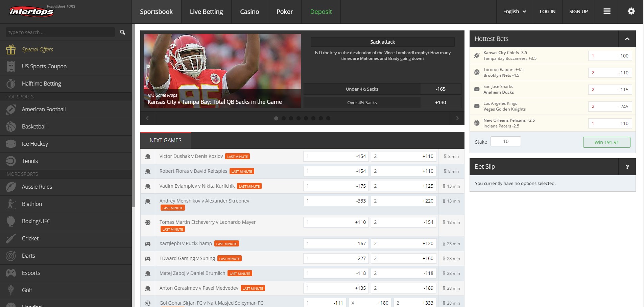Click the Stake input field
The image size is (644, 307).
click(505, 141)
